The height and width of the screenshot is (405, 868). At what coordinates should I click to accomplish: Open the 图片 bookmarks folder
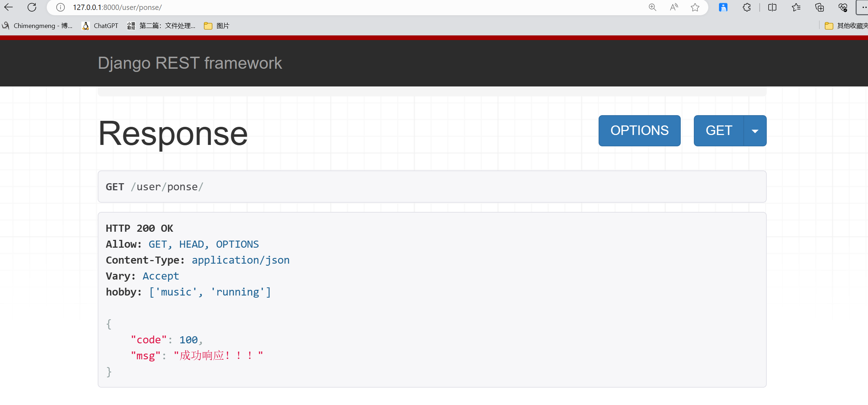tap(217, 26)
